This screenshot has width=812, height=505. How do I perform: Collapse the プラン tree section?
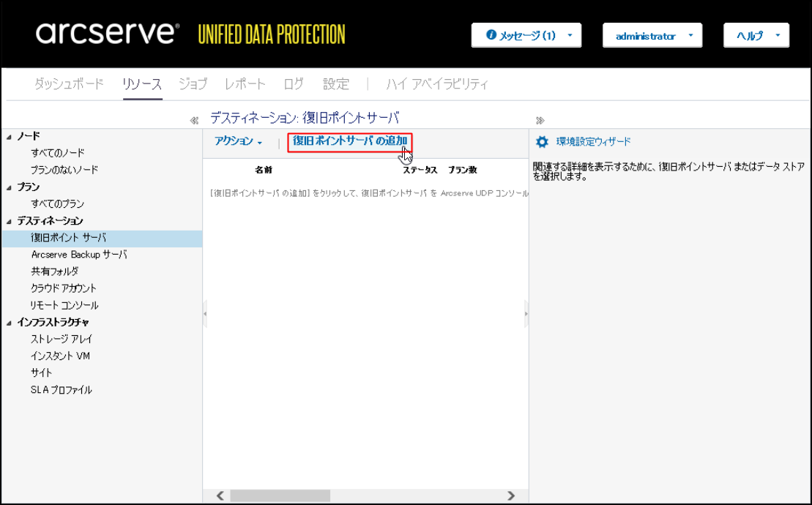[x=9, y=188]
